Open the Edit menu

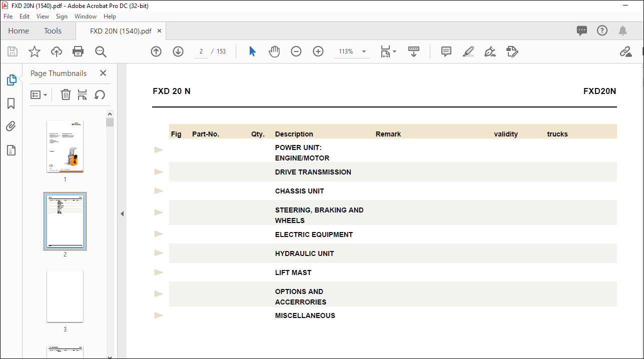[25, 16]
